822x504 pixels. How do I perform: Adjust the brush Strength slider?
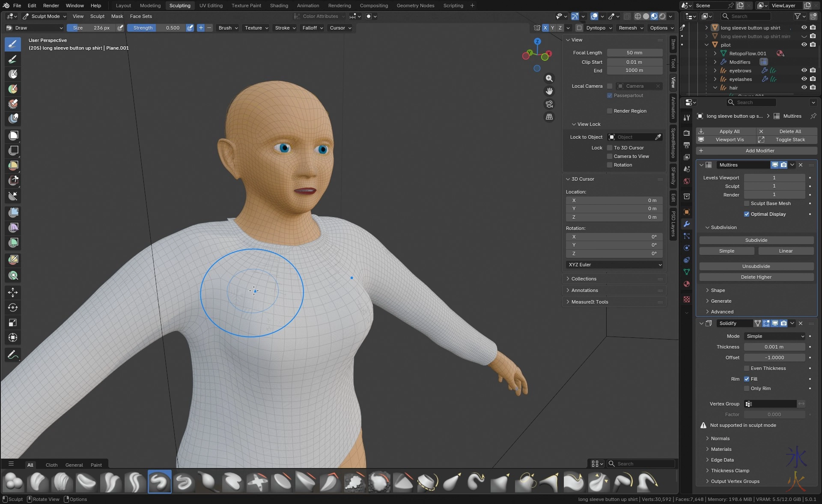pyautogui.click(x=156, y=28)
